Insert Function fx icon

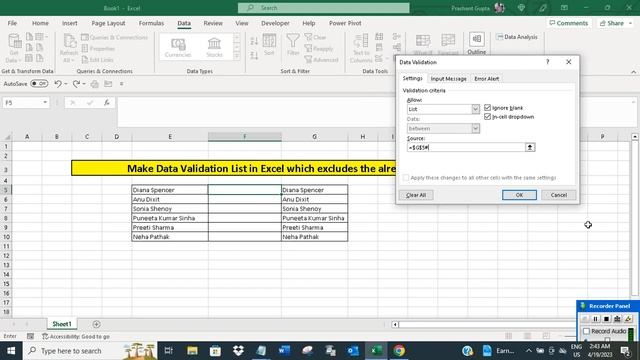[107, 102]
